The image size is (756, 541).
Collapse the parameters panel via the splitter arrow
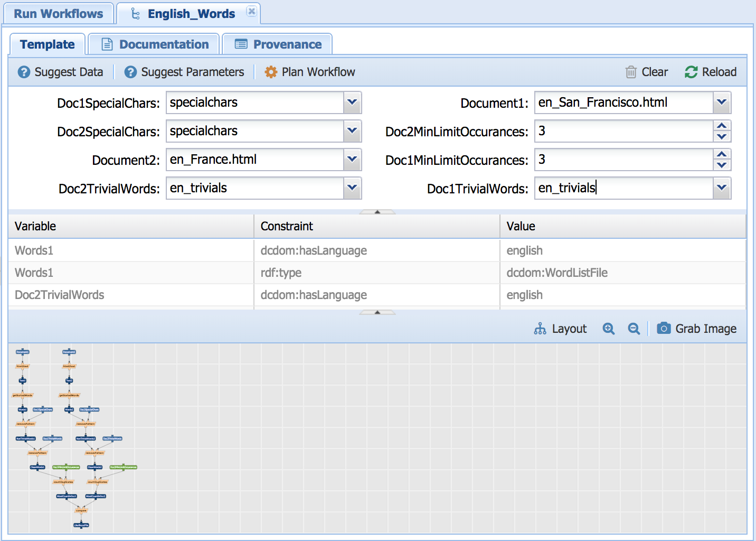(x=377, y=212)
